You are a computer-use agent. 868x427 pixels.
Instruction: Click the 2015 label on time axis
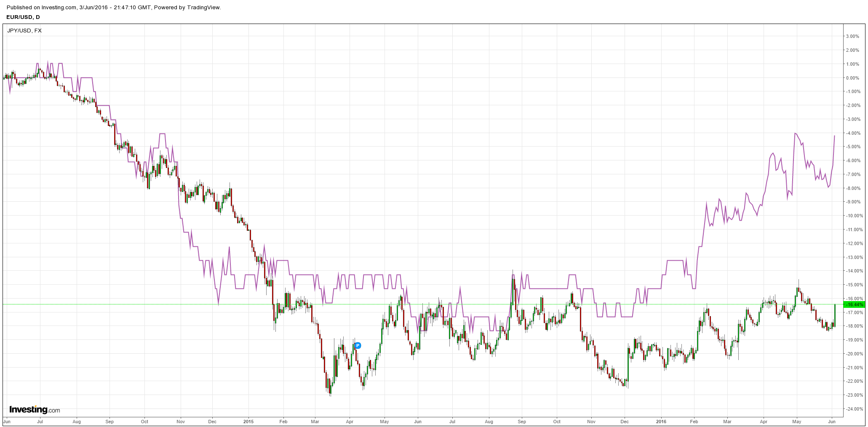pos(248,421)
